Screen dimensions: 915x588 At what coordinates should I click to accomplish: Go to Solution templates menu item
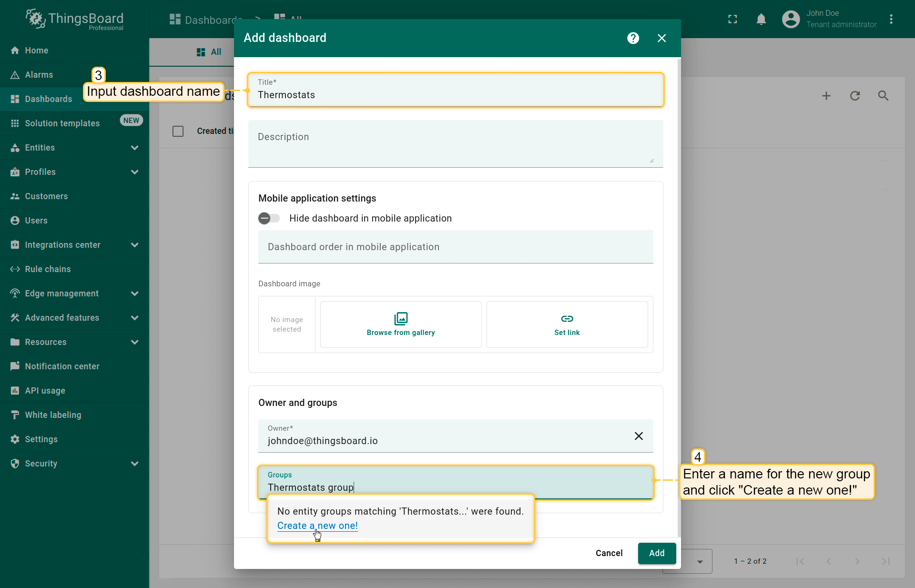62,123
